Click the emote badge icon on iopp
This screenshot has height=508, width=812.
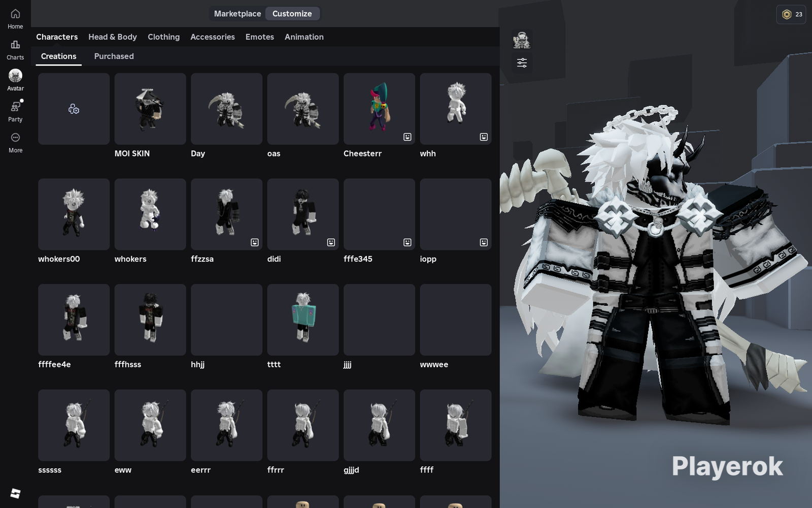pyautogui.click(x=484, y=242)
